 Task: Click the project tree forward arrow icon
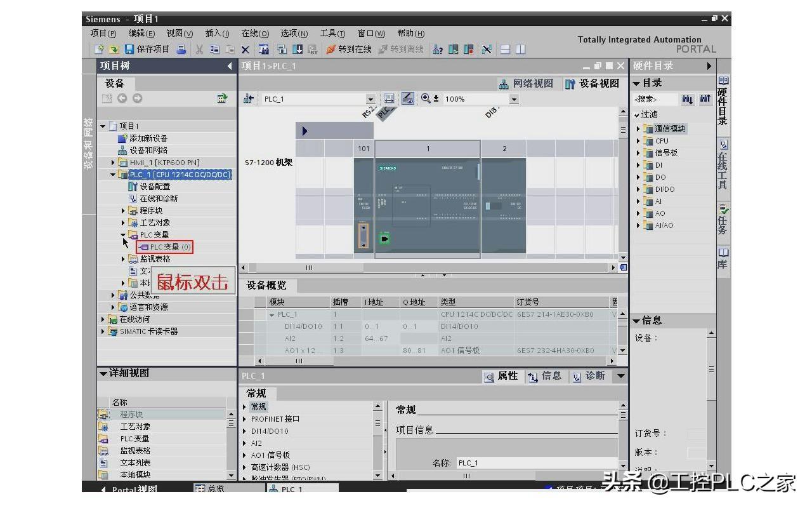coord(137,98)
